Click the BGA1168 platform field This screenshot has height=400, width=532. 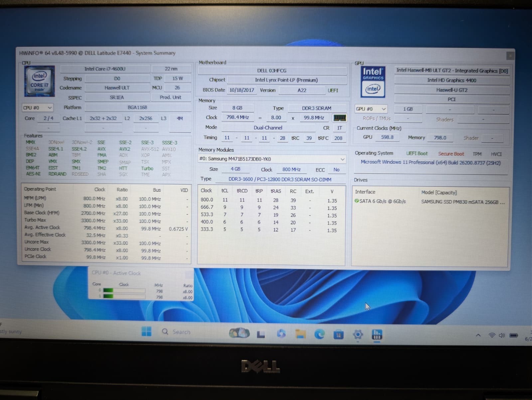click(138, 107)
